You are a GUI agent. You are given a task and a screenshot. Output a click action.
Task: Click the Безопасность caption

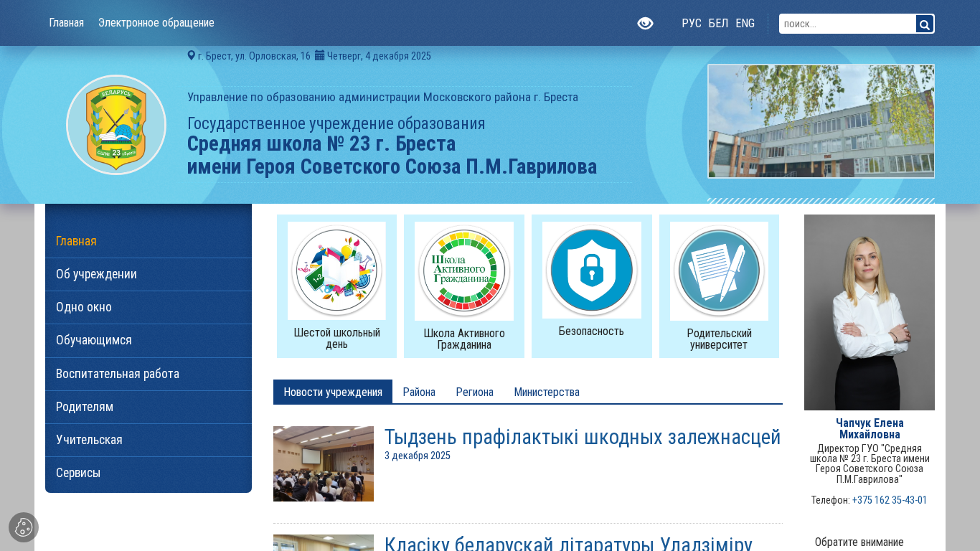592,331
